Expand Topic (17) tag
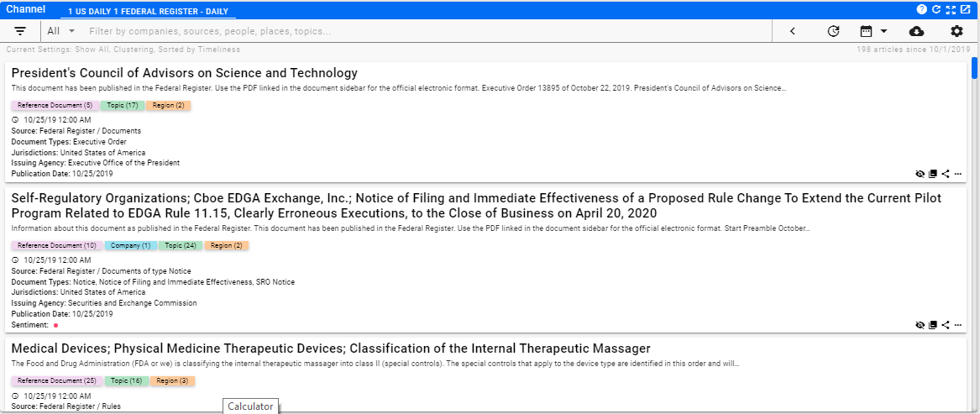980x414 pixels. point(123,106)
